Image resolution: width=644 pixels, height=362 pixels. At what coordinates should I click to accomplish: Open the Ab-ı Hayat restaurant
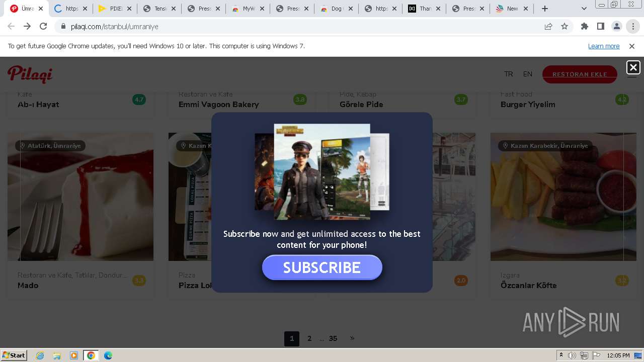pos(38,105)
